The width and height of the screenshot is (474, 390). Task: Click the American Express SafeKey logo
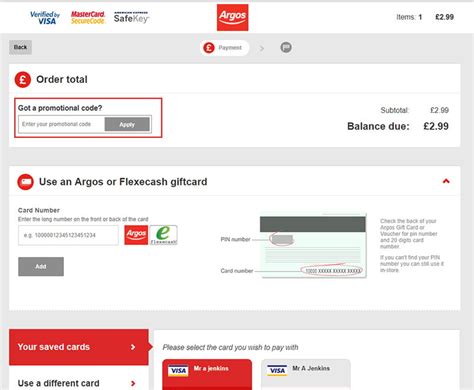131,17
